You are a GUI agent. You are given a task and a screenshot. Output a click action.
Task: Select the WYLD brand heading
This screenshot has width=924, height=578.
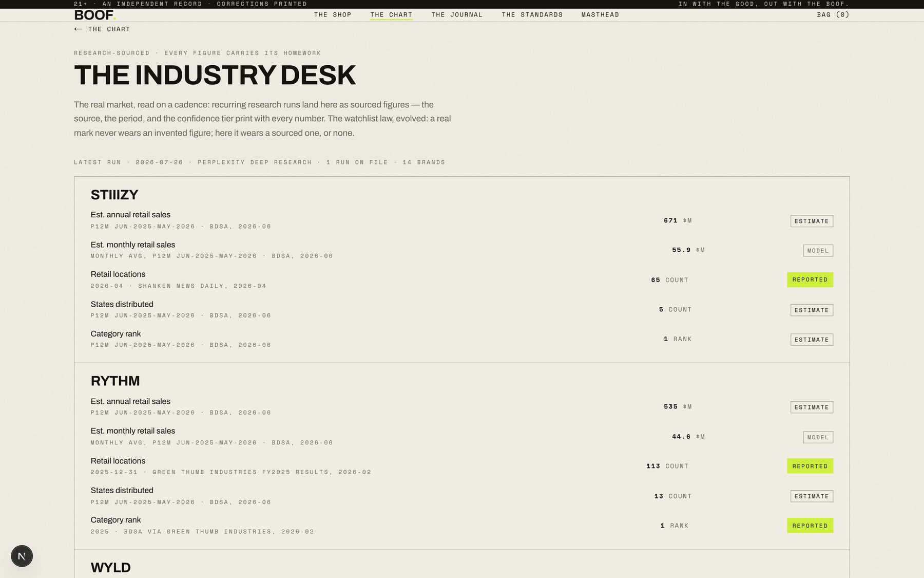[x=110, y=567]
